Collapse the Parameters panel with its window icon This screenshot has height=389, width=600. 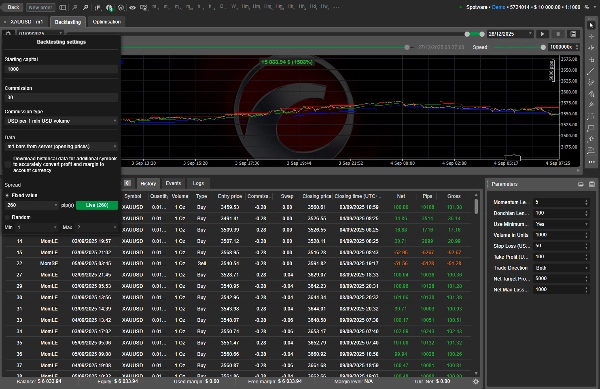coord(581,184)
